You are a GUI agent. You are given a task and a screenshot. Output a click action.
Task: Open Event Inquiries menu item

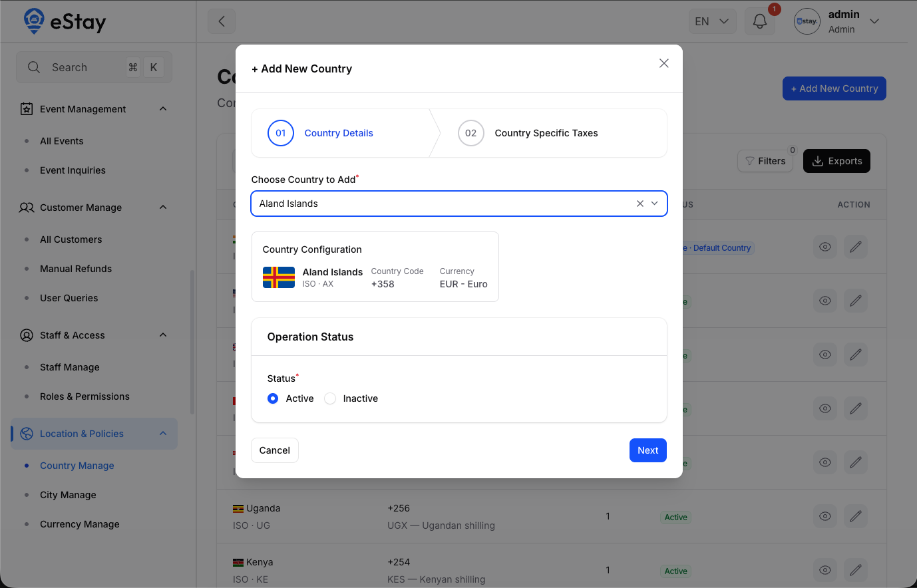pyautogui.click(x=73, y=170)
